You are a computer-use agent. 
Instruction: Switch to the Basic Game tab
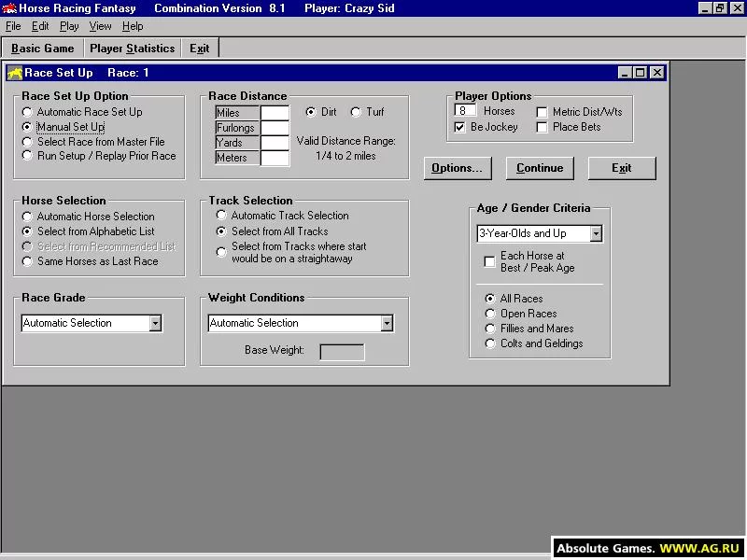pos(43,49)
